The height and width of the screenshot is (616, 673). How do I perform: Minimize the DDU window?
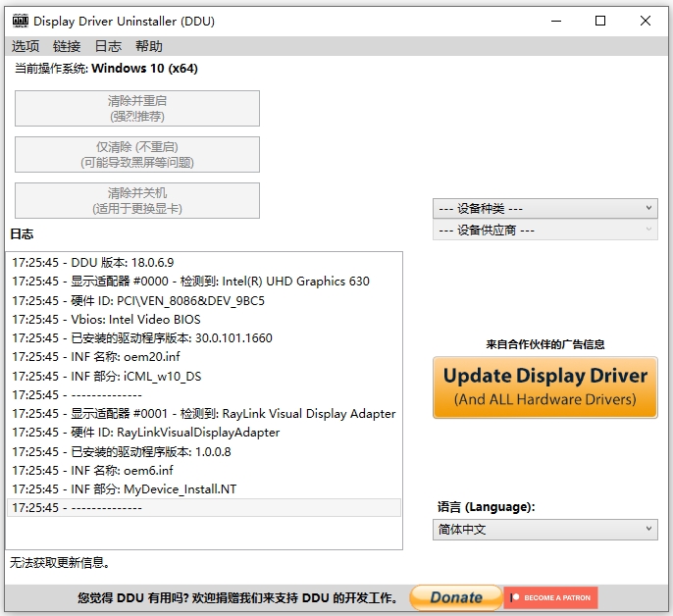click(x=556, y=21)
